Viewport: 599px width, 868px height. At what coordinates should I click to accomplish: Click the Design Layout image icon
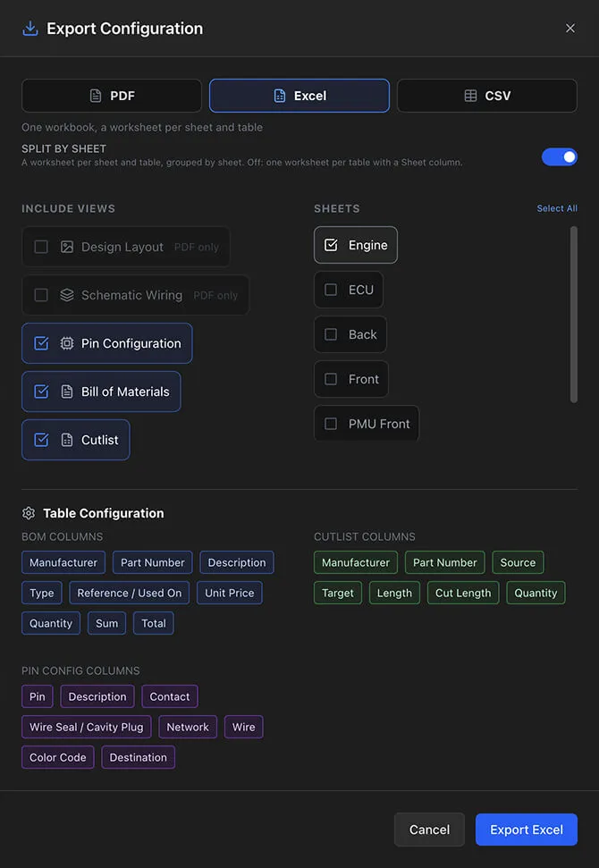[x=67, y=247]
